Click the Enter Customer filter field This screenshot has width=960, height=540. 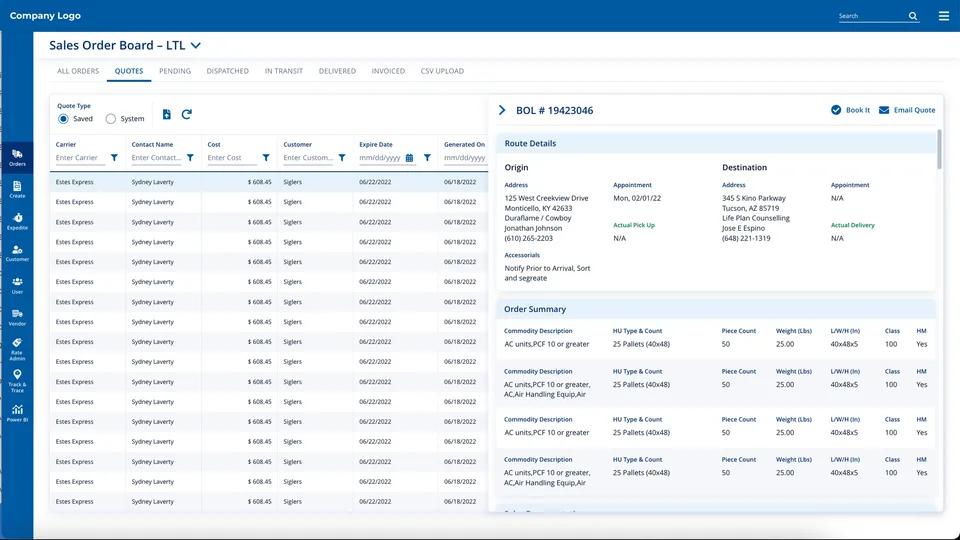(x=309, y=158)
